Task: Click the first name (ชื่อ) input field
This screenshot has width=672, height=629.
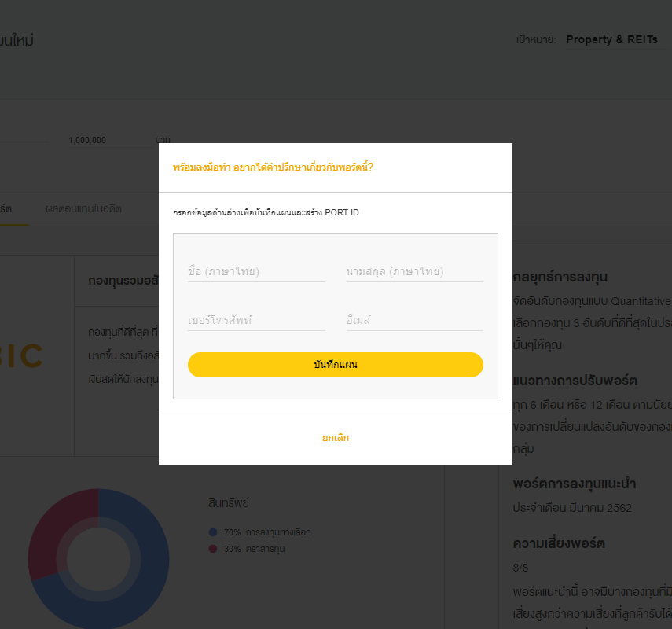Action: (256, 272)
